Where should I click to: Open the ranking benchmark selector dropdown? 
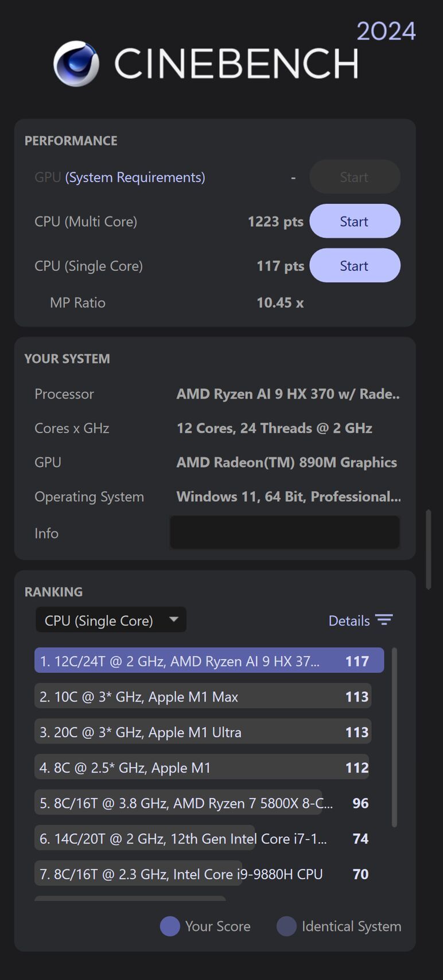coord(111,619)
